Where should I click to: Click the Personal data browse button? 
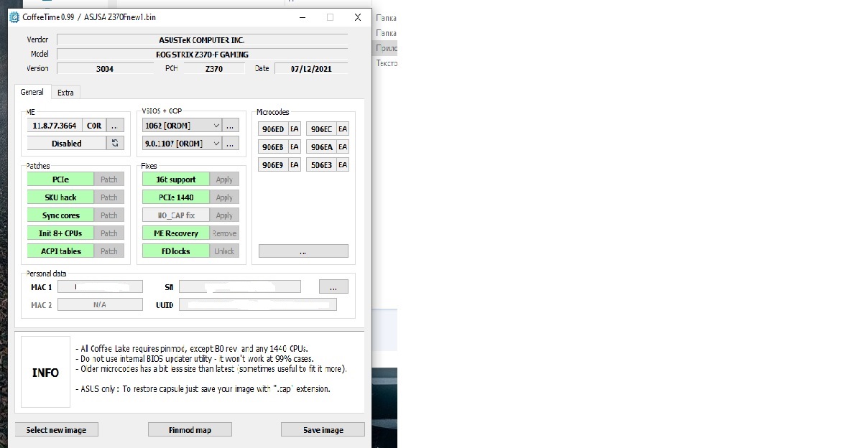point(333,286)
